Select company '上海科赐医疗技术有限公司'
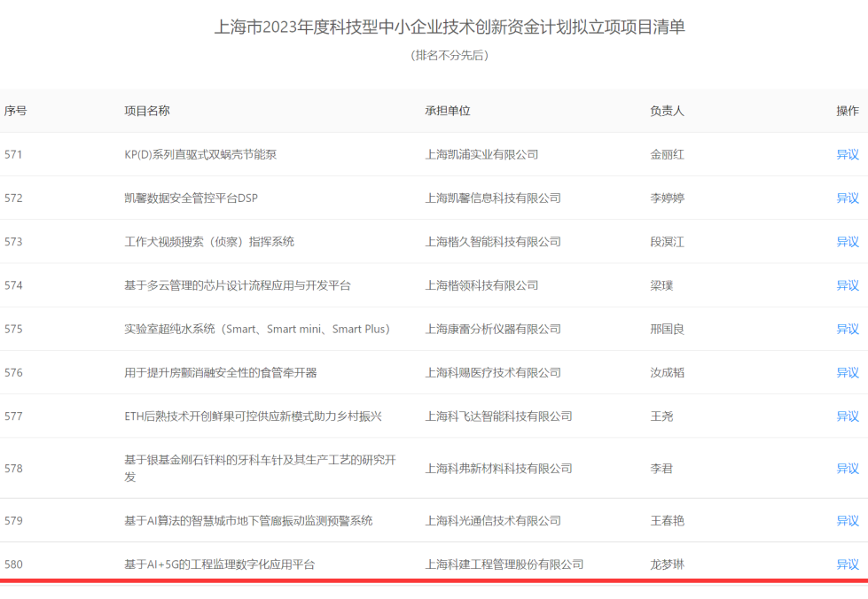Viewport: 868px width, 599px height. click(x=493, y=373)
